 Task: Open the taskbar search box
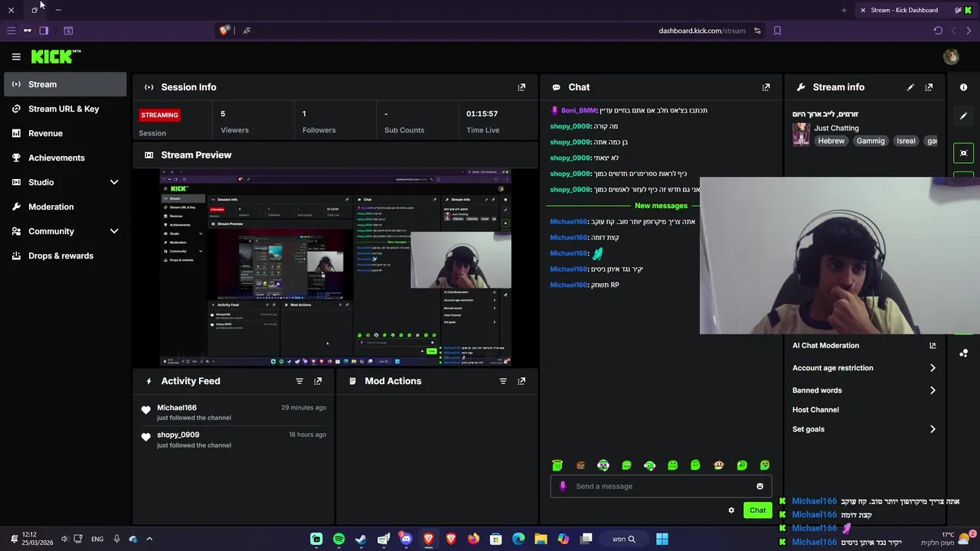click(x=623, y=539)
